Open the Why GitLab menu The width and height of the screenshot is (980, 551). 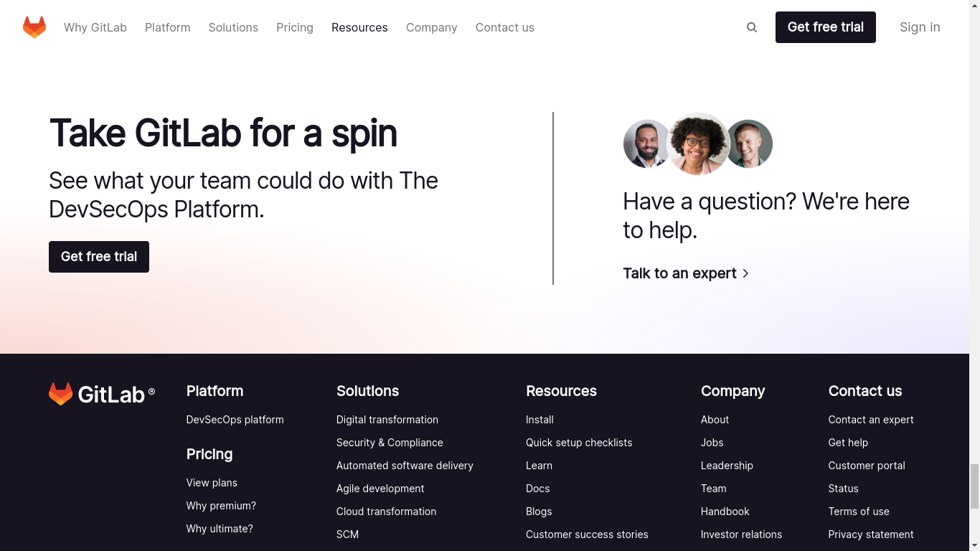click(95, 27)
